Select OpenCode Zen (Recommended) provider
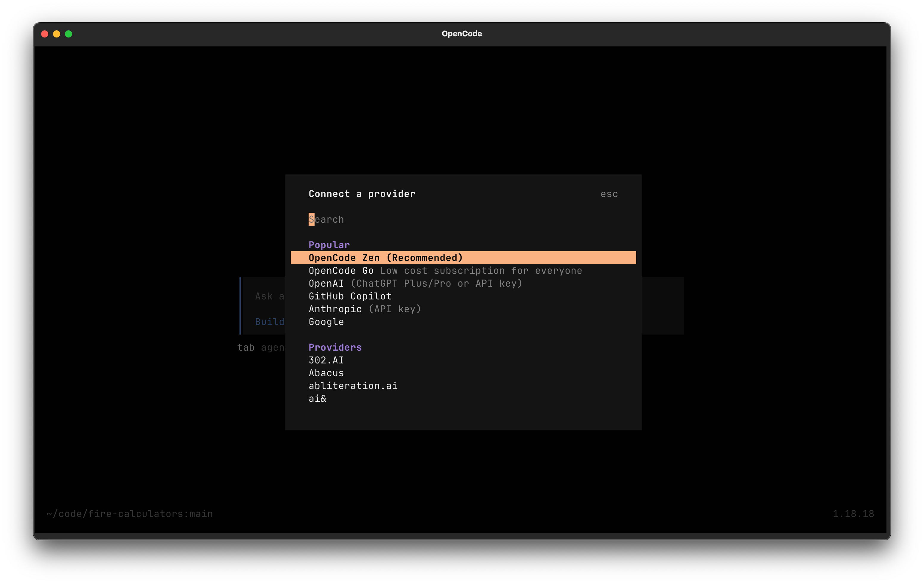The width and height of the screenshot is (924, 584). [x=463, y=258]
